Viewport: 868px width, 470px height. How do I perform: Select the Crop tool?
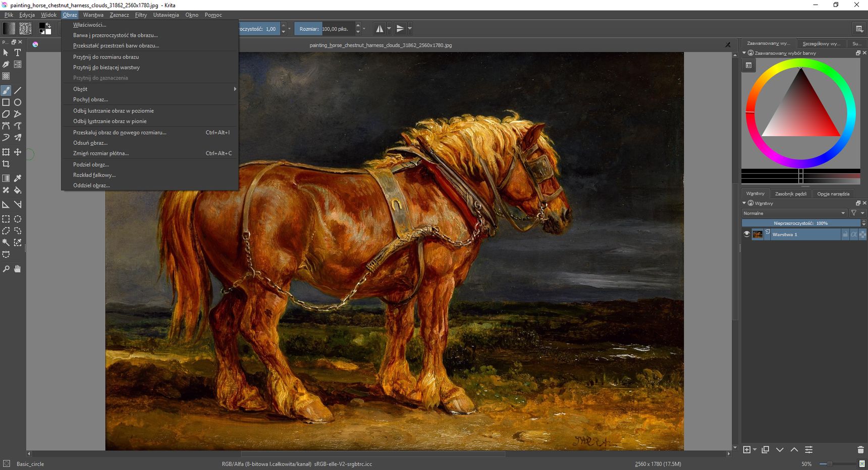[6, 164]
